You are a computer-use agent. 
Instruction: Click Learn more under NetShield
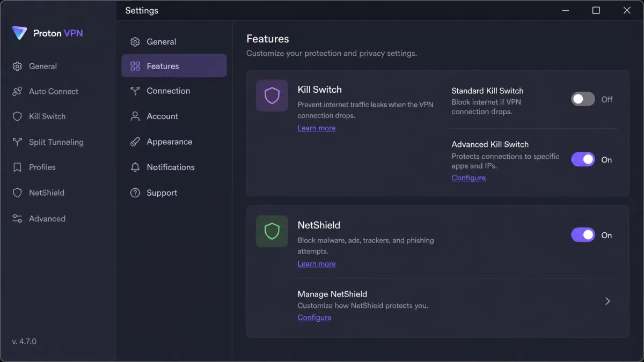point(317,264)
